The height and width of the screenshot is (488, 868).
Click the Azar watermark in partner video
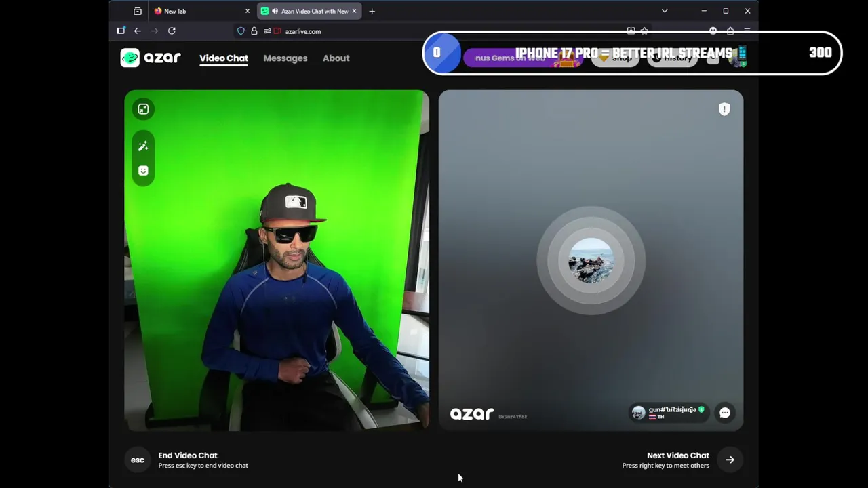pyautogui.click(x=472, y=413)
